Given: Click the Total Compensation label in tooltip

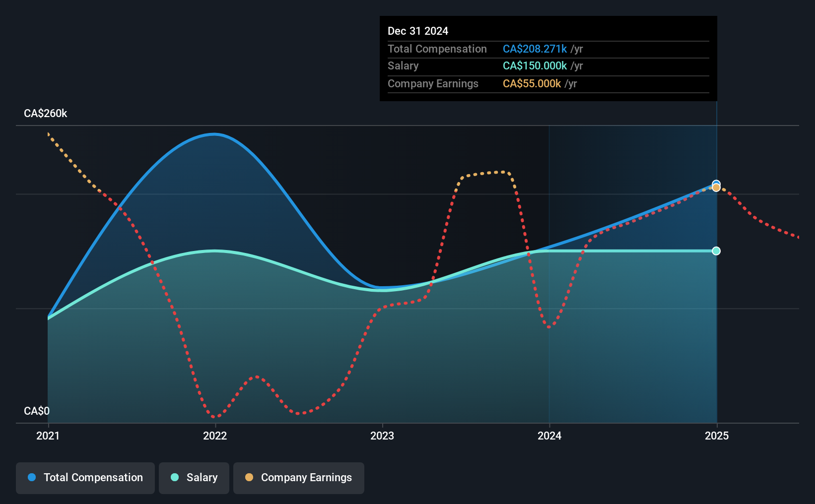Looking at the screenshot, I should click(x=437, y=49).
